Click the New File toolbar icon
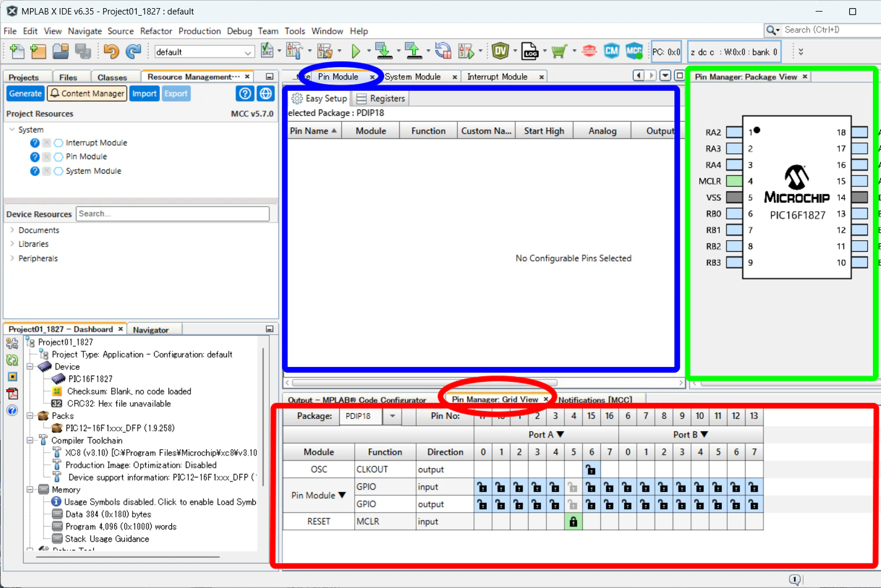881x588 pixels. coord(17,52)
